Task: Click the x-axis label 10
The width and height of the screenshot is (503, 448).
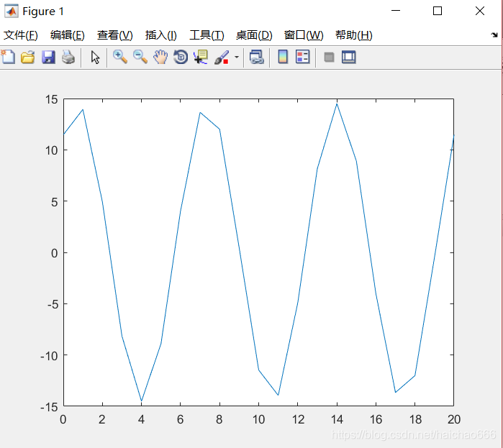Action: [258, 419]
